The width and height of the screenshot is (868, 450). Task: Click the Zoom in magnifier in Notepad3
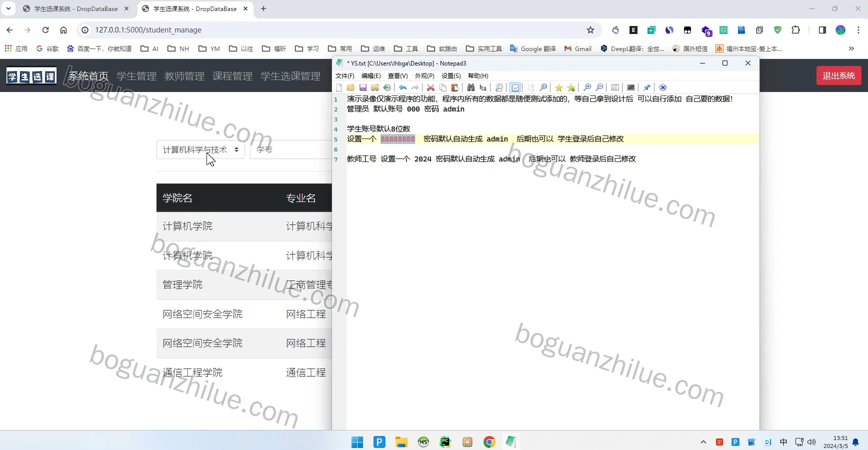click(x=587, y=87)
